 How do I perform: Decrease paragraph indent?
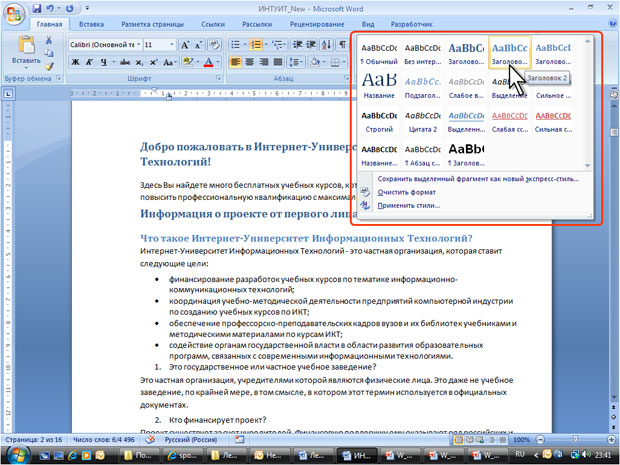coord(297,45)
